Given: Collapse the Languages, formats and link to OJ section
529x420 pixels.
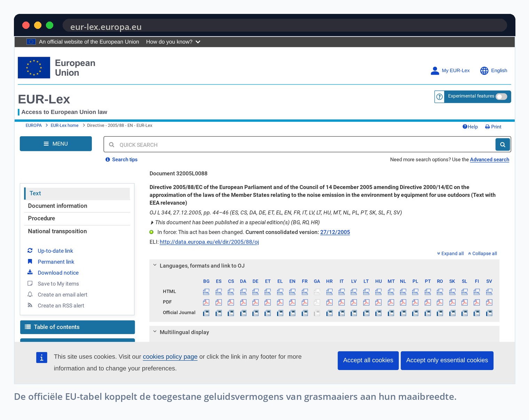Looking at the screenshot, I should 155,265.
